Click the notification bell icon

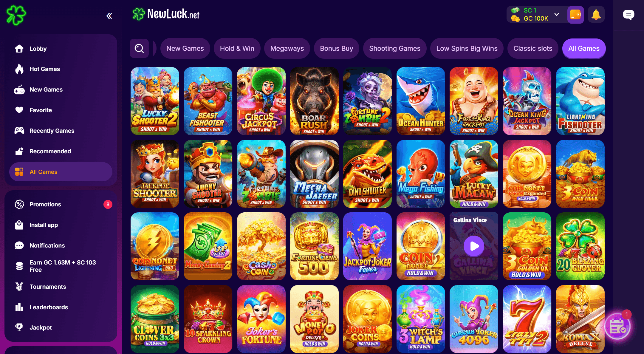(x=596, y=14)
